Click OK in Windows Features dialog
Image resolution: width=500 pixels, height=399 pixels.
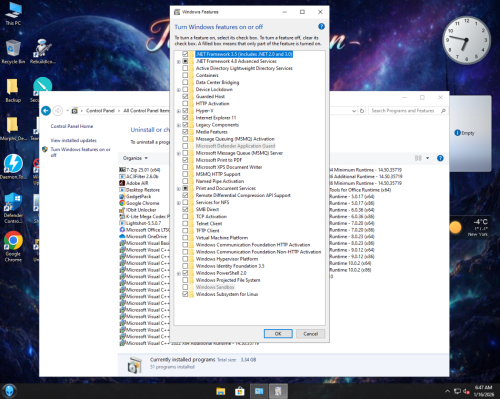(278, 334)
